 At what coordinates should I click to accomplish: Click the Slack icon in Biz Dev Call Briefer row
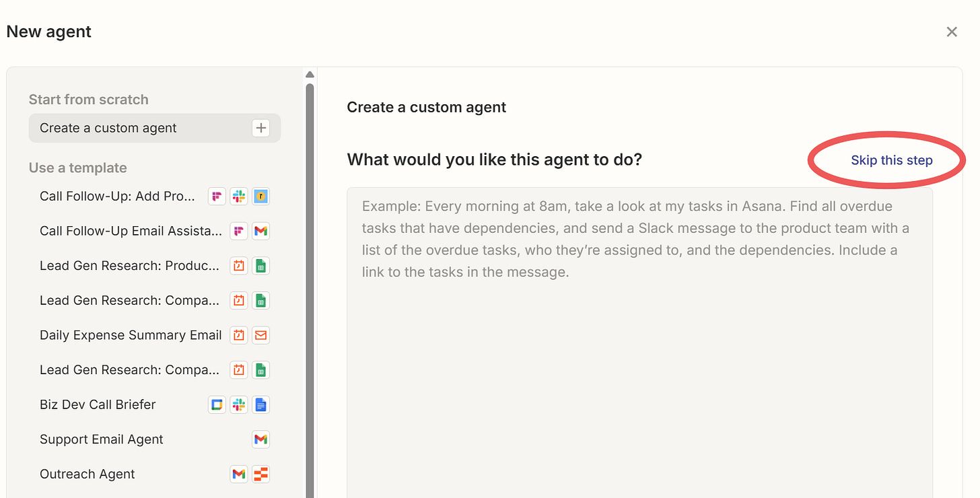coord(238,404)
